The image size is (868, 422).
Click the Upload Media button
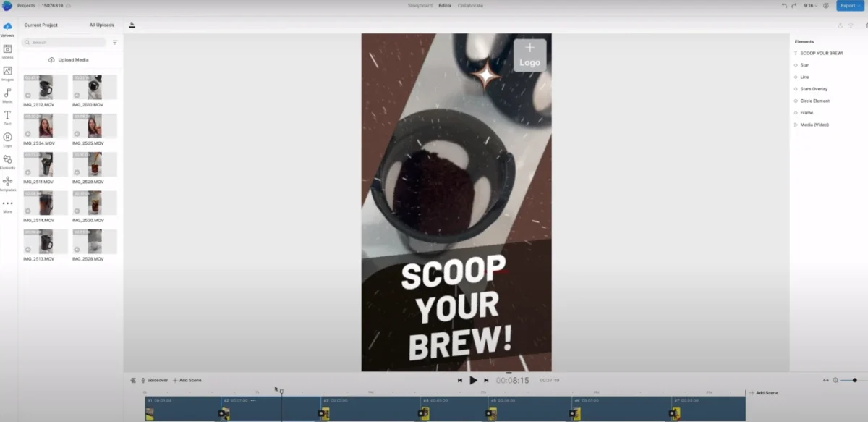69,60
